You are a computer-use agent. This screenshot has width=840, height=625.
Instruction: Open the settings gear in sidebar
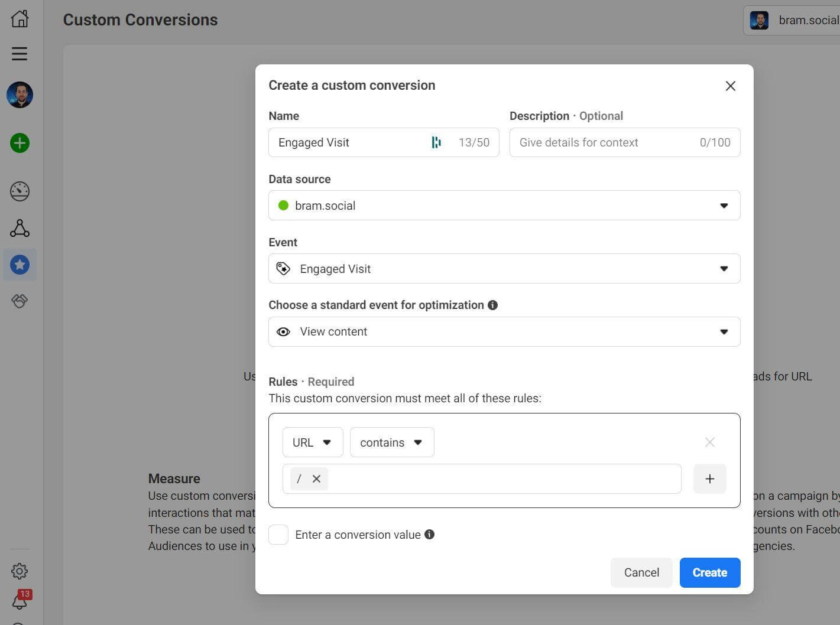coord(20,571)
